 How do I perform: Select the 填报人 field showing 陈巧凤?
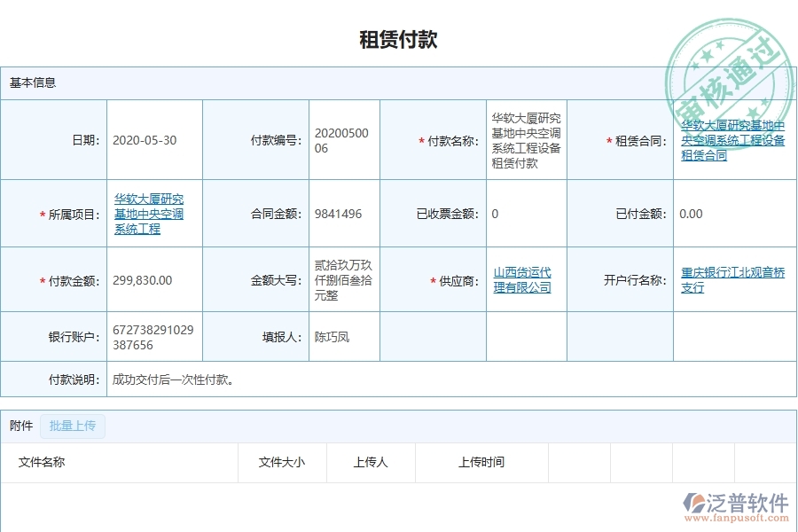pos(330,336)
